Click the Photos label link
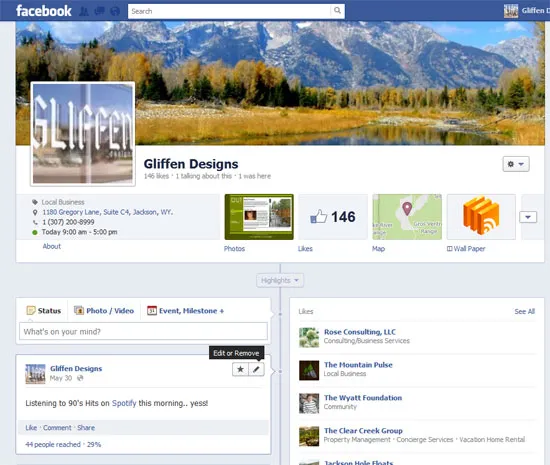Viewport: 550px width, 465px height. click(234, 249)
